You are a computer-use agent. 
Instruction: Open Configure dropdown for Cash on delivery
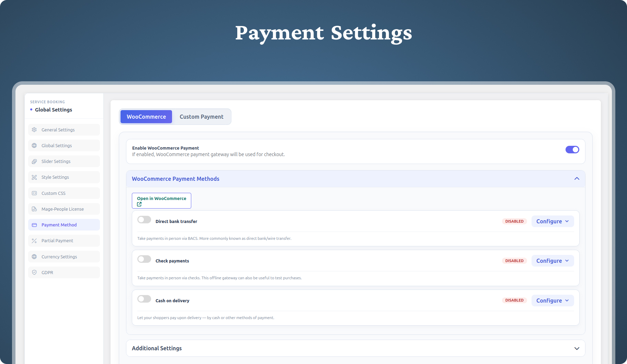coord(553,301)
